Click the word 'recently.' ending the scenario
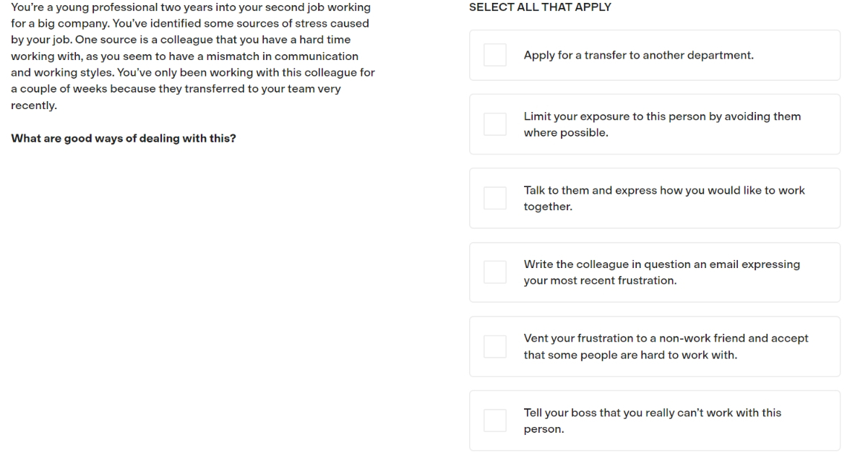 tap(34, 105)
